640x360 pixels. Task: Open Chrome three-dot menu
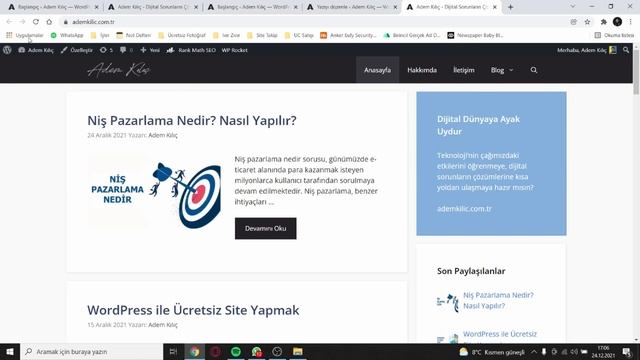[x=631, y=22]
